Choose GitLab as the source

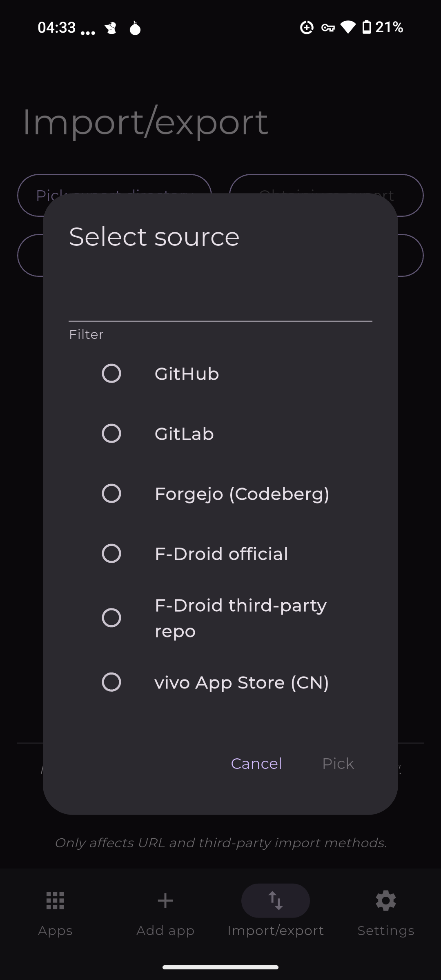(x=111, y=434)
